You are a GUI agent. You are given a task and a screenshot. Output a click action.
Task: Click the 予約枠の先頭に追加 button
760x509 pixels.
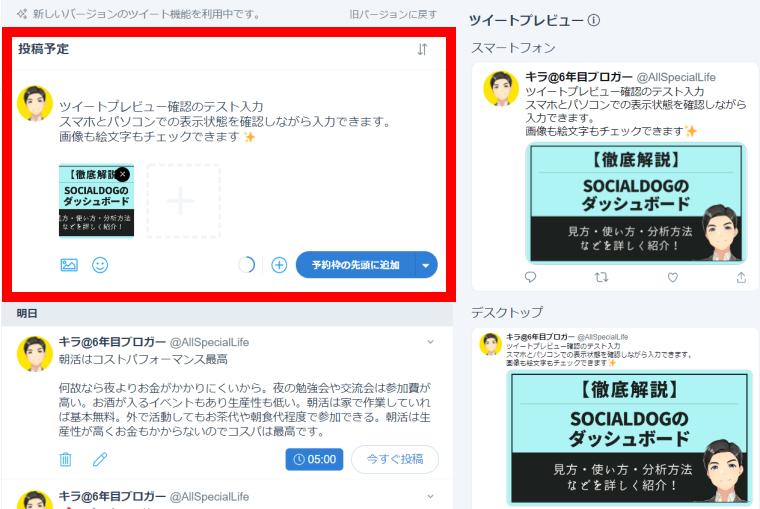355,265
